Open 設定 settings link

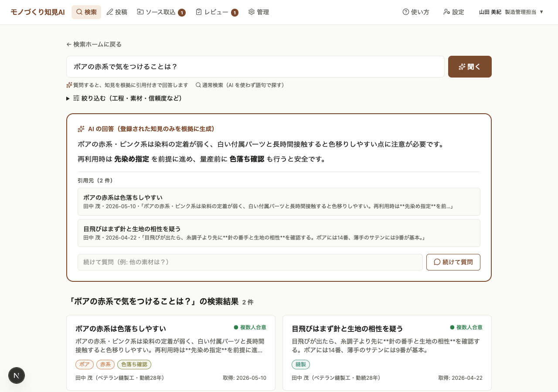click(454, 12)
